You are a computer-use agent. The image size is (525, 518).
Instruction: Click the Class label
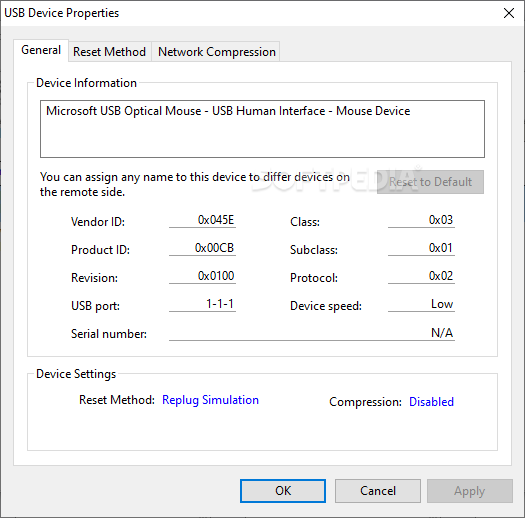(x=305, y=222)
